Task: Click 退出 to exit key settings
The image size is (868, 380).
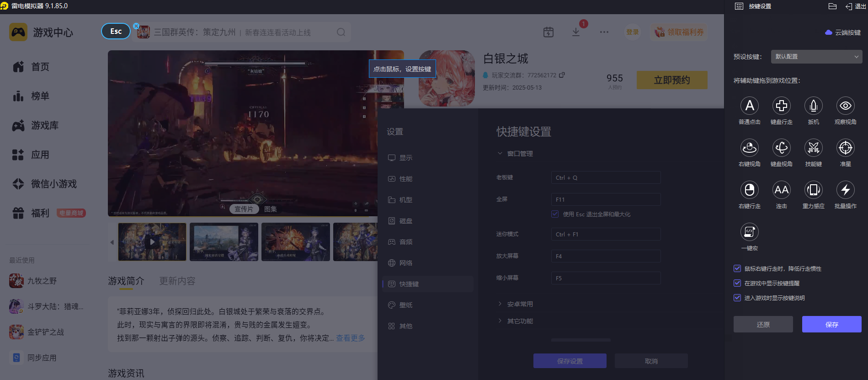Action: point(856,6)
